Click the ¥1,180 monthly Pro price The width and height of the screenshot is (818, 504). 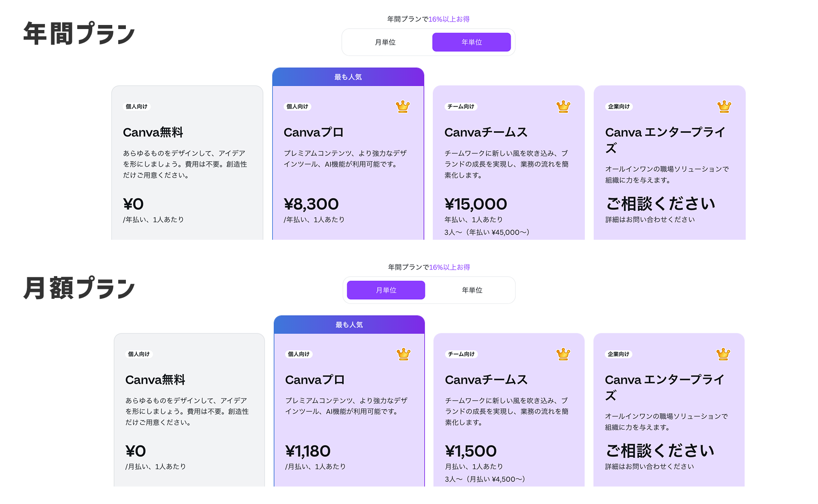[x=308, y=451]
